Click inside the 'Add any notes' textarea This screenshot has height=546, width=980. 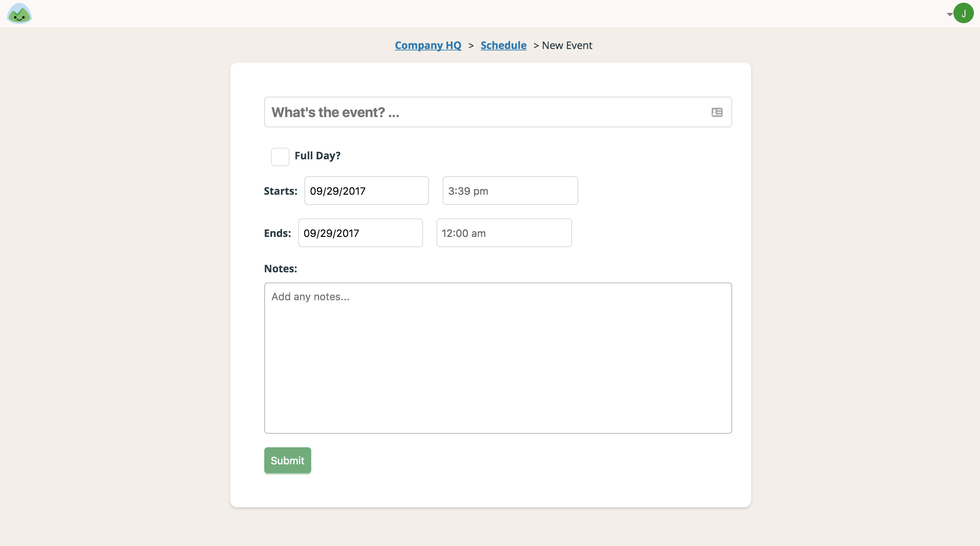(x=497, y=342)
